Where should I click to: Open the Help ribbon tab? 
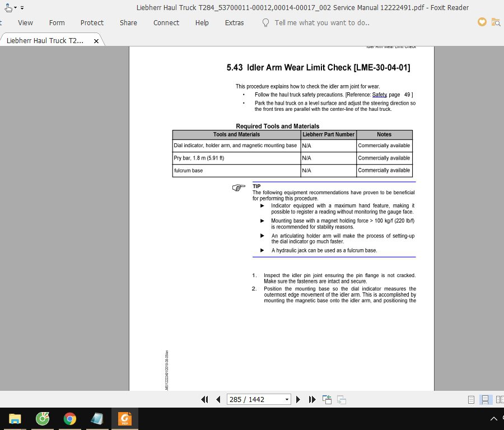[x=202, y=23]
